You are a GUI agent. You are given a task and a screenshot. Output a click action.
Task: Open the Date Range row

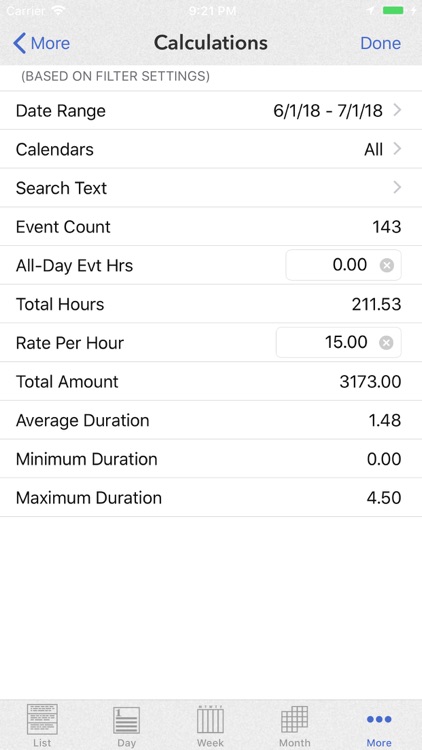pos(211,110)
